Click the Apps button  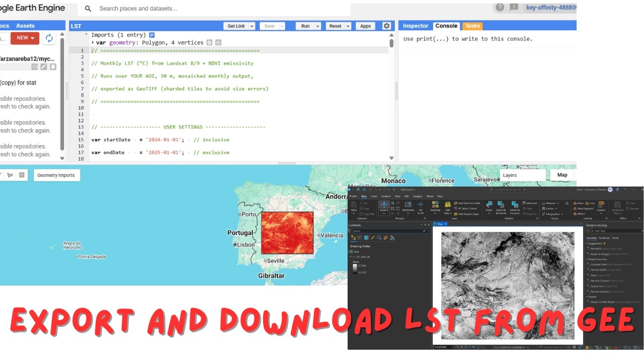pos(365,26)
